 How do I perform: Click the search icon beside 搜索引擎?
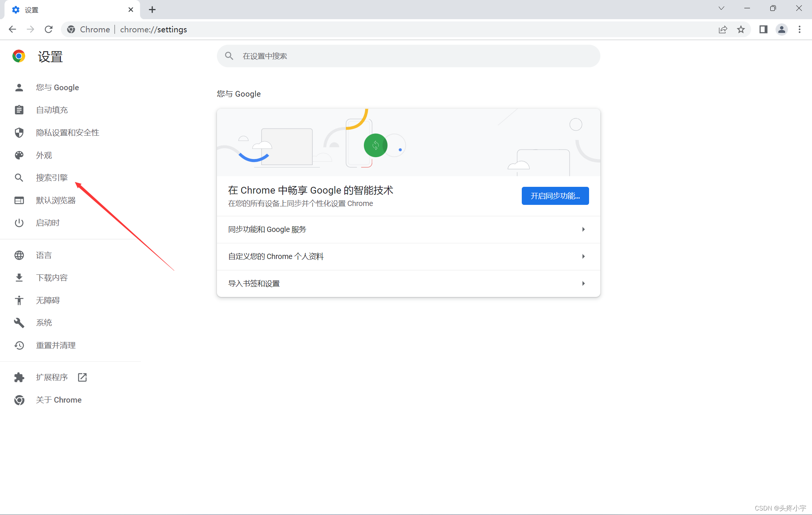pos(19,178)
